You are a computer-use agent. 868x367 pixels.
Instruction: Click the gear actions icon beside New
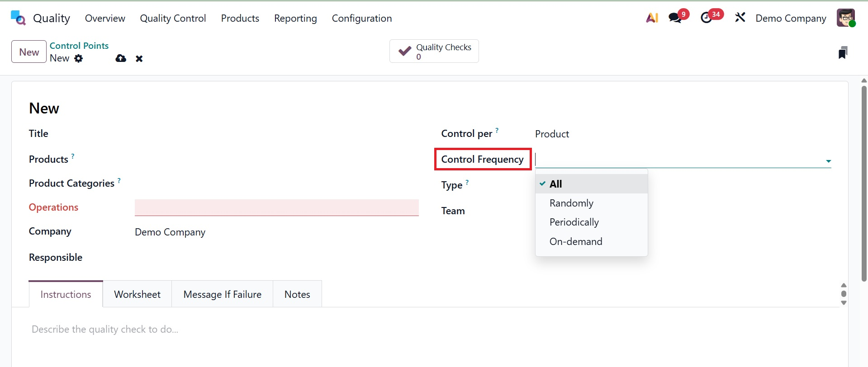79,58
